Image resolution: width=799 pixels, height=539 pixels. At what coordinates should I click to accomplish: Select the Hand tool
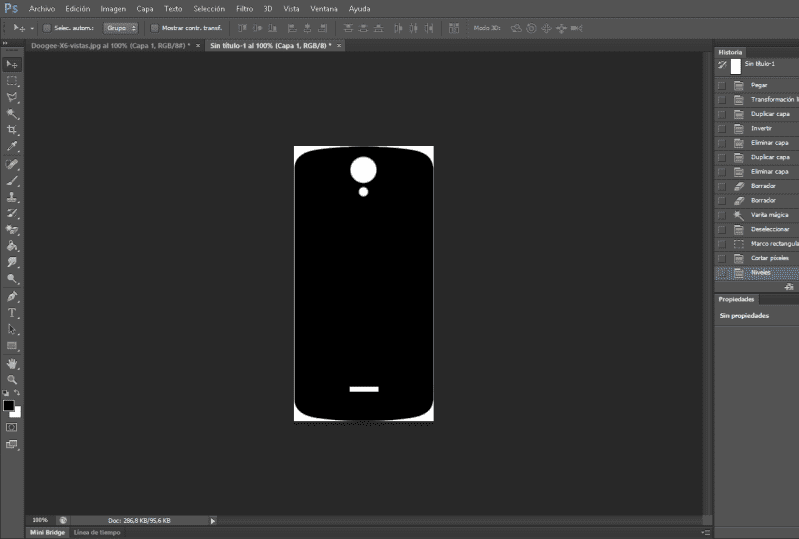[12, 364]
